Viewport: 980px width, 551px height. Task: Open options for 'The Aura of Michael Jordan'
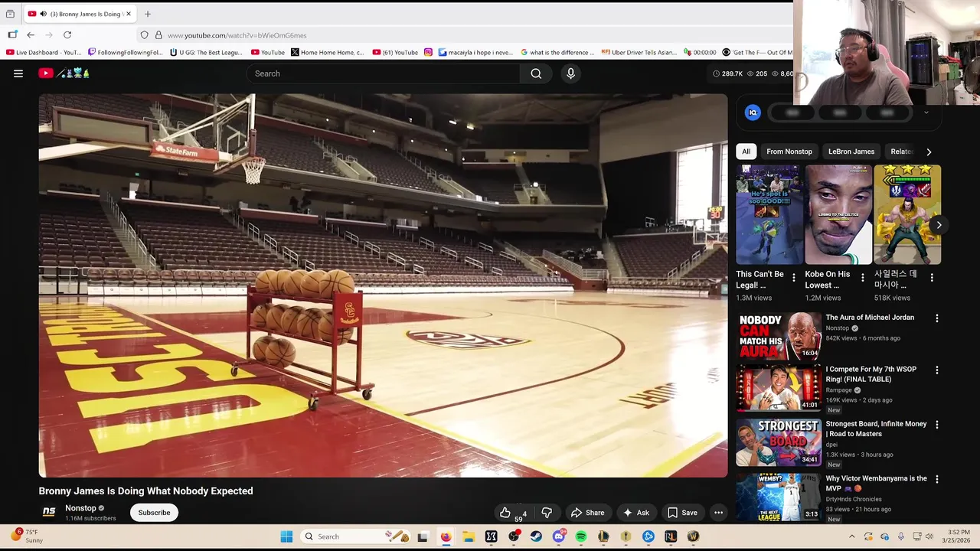click(936, 318)
